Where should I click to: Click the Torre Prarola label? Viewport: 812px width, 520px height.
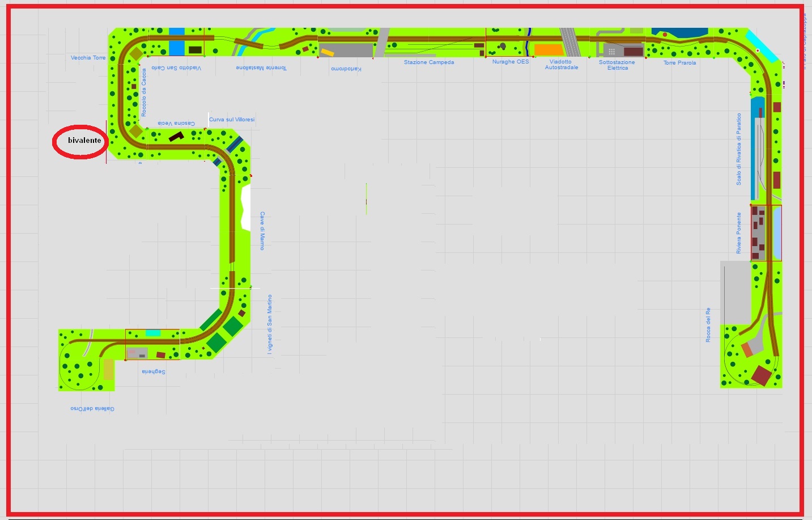pos(679,63)
